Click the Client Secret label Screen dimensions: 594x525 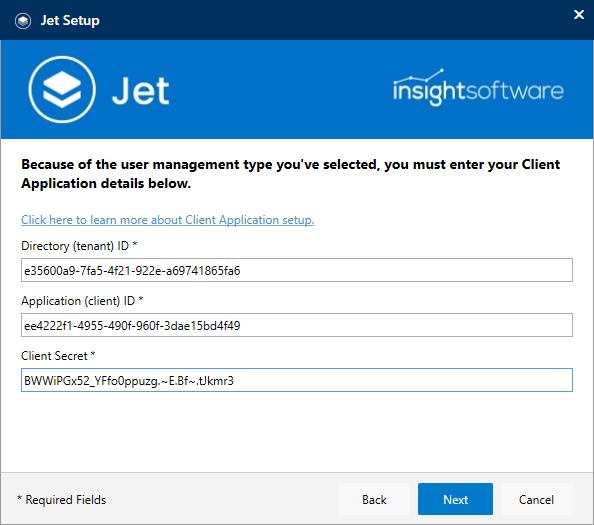pos(58,356)
